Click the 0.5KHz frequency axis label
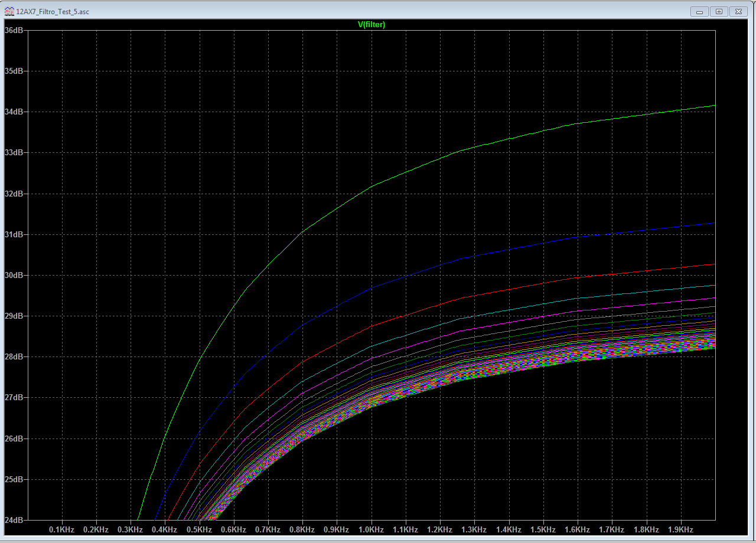 click(199, 530)
